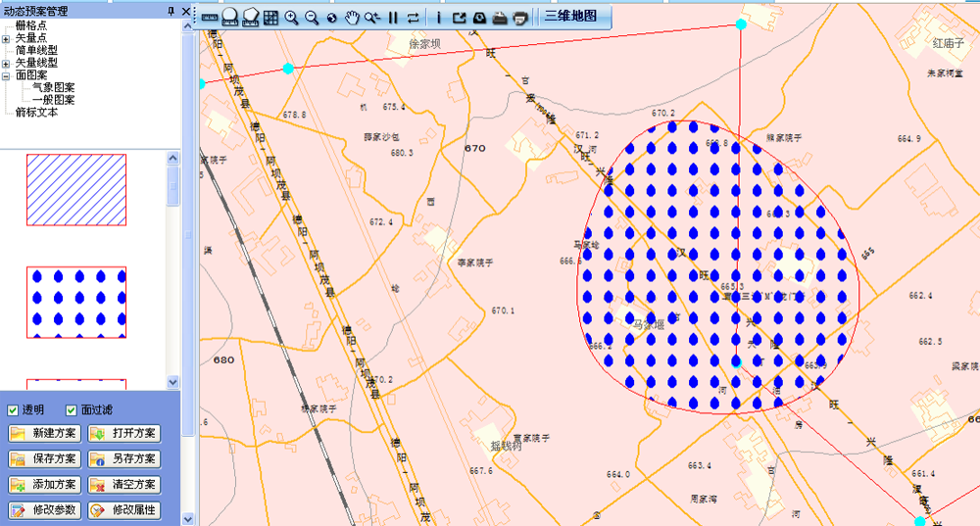Image resolution: width=980 pixels, height=526 pixels.
Task: Click the print map icon
Action: (x=520, y=17)
